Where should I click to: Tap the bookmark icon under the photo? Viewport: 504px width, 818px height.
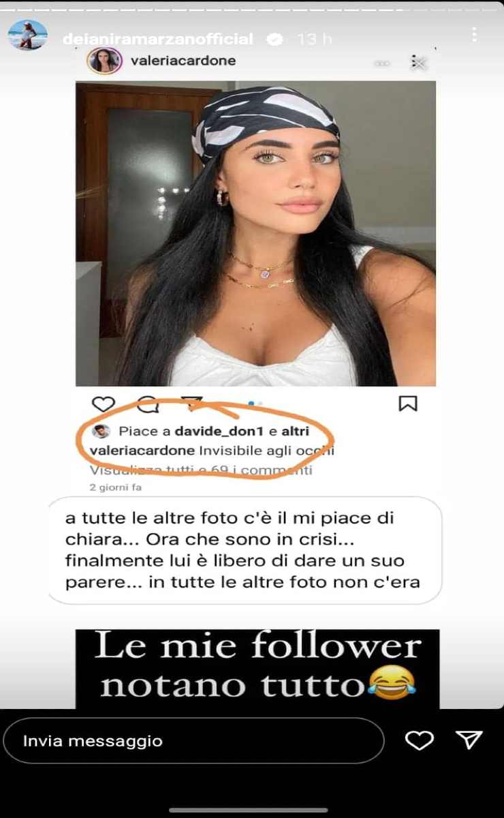point(407,404)
